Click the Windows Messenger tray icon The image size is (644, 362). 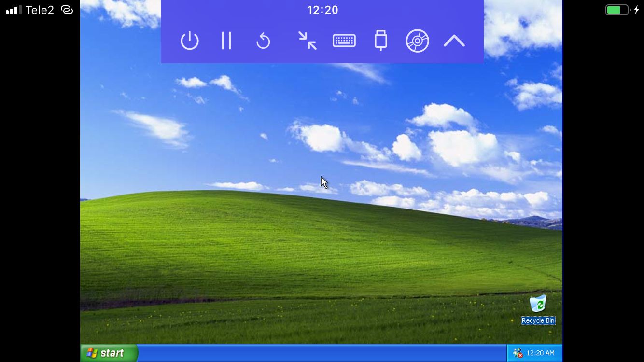(x=518, y=353)
